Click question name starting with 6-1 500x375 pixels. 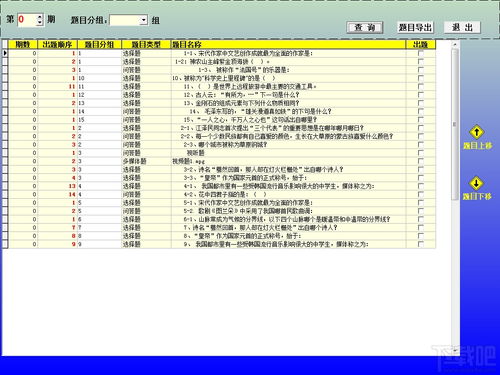[287, 219]
